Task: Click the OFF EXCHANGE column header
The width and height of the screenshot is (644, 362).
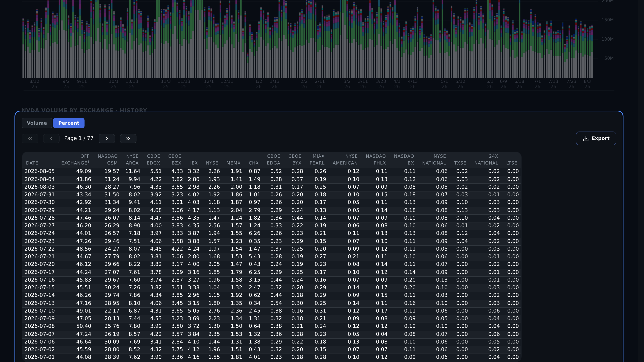Action: point(75,159)
